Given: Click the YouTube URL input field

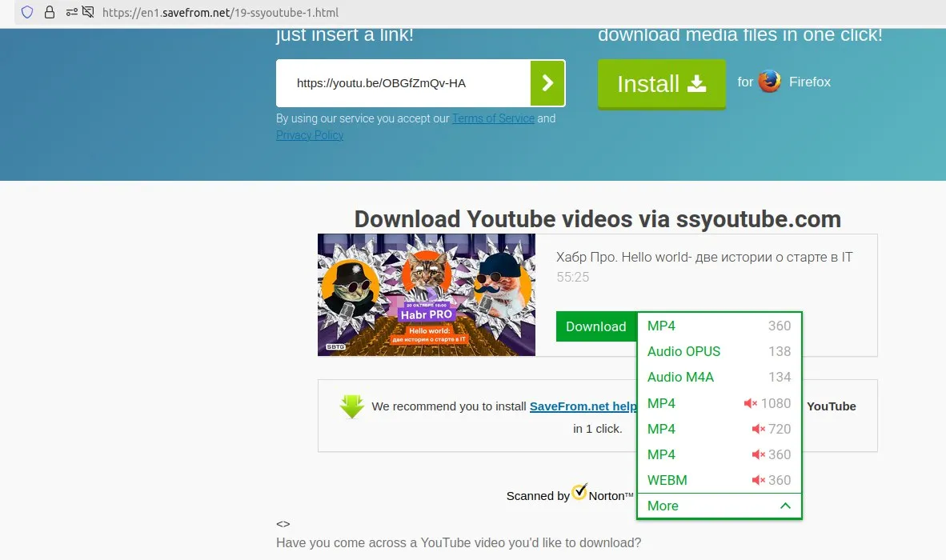Looking at the screenshot, I should 403,83.
